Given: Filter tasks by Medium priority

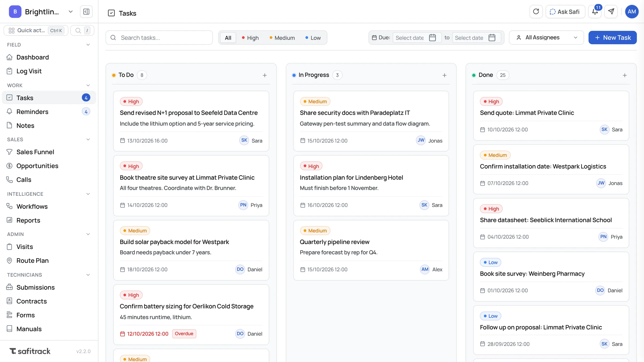Looking at the screenshot, I should pyautogui.click(x=282, y=38).
